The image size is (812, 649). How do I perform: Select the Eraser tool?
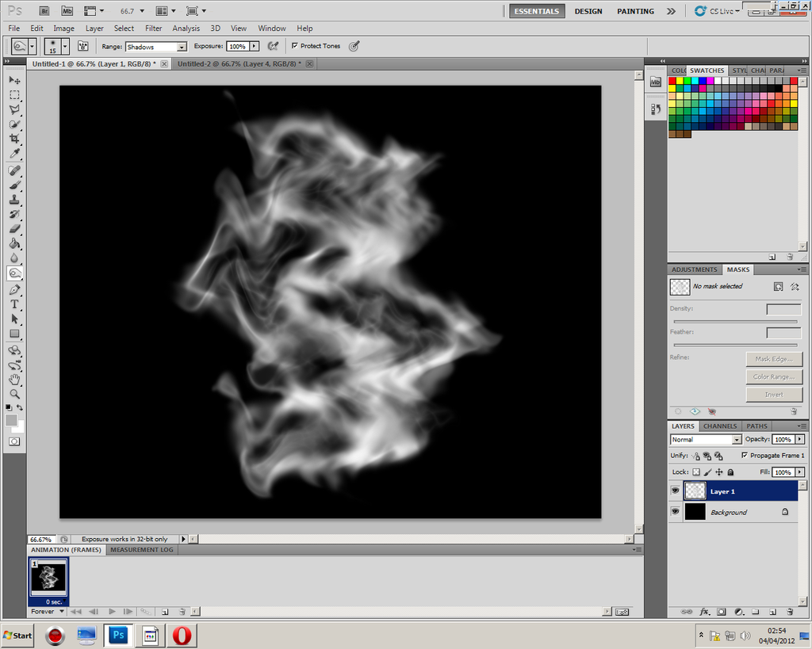tap(14, 229)
